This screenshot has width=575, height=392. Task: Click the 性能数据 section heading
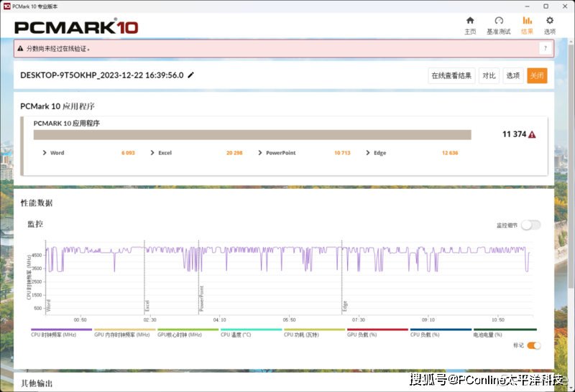[x=37, y=203]
